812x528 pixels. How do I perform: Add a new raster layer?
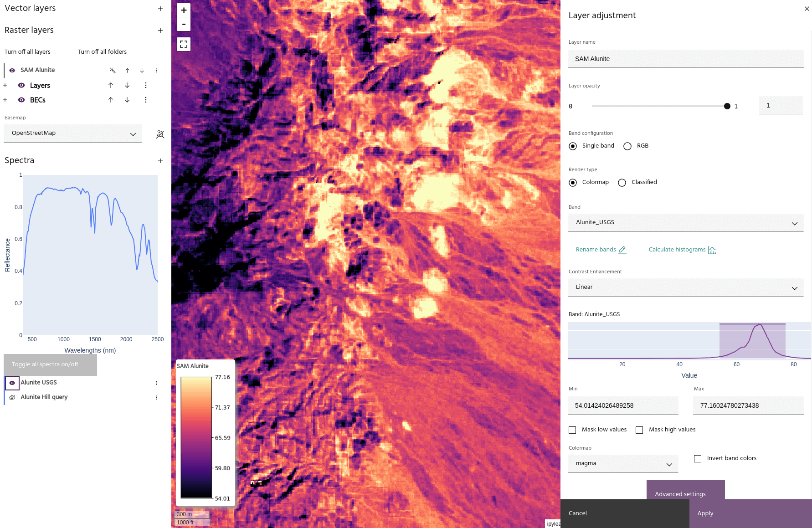click(160, 31)
